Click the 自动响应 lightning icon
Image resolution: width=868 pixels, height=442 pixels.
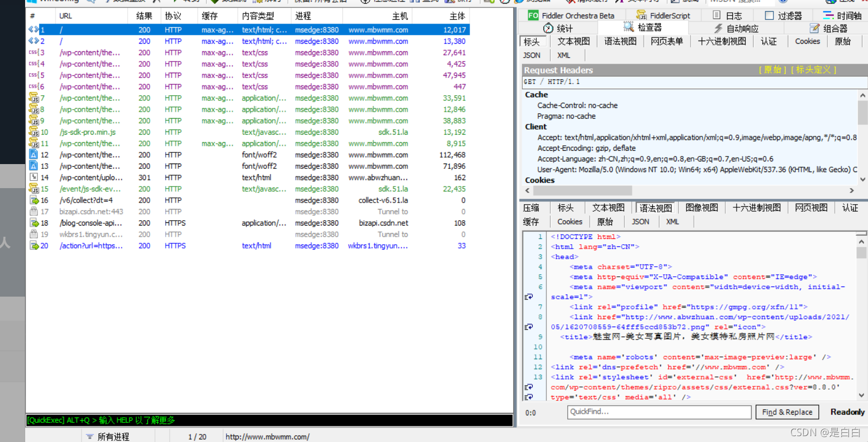point(718,28)
